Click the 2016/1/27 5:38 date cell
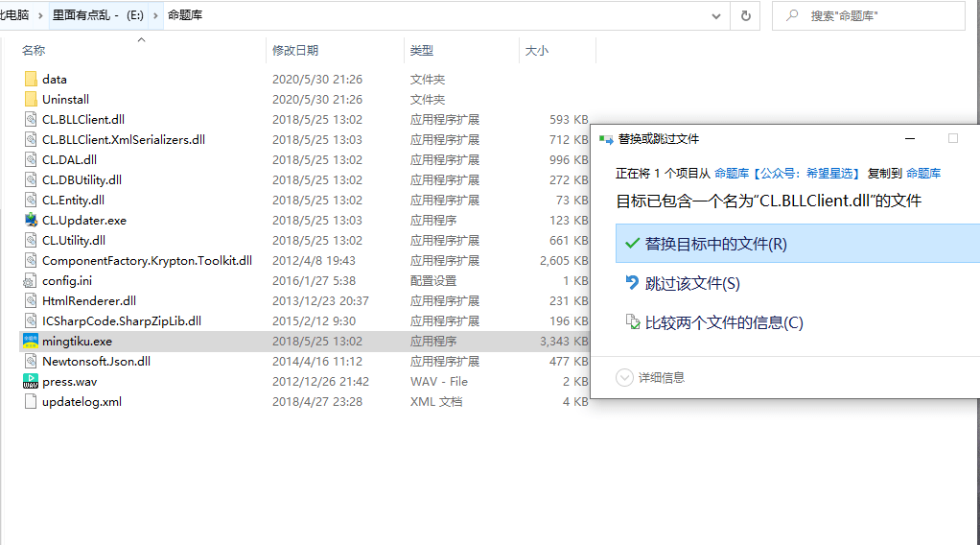This screenshot has height=545, width=980. [x=314, y=281]
